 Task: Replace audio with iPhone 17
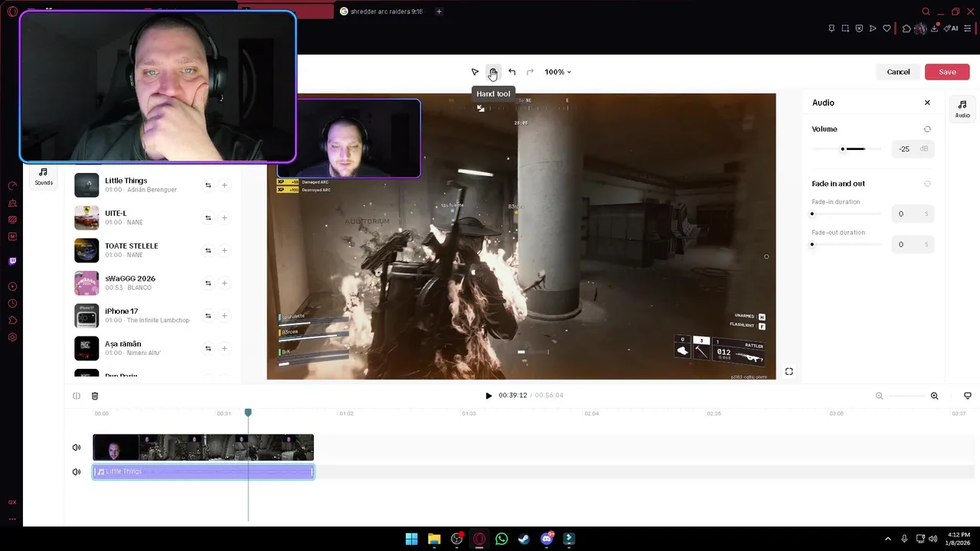point(207,316)
